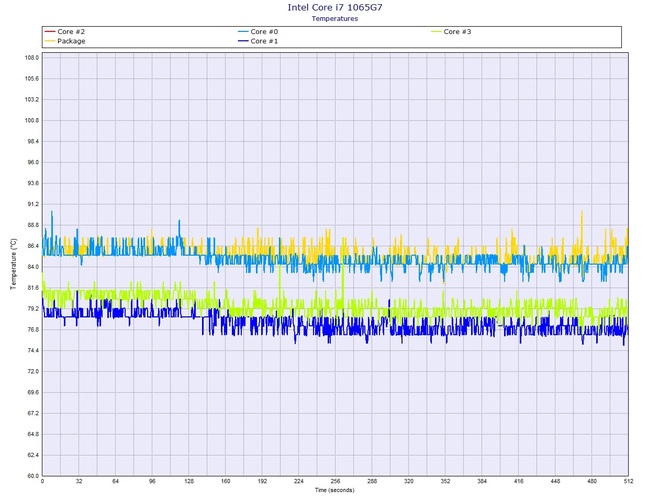
Task: Click the 128 x-axis tick label
Action: (x=189, y=481)
